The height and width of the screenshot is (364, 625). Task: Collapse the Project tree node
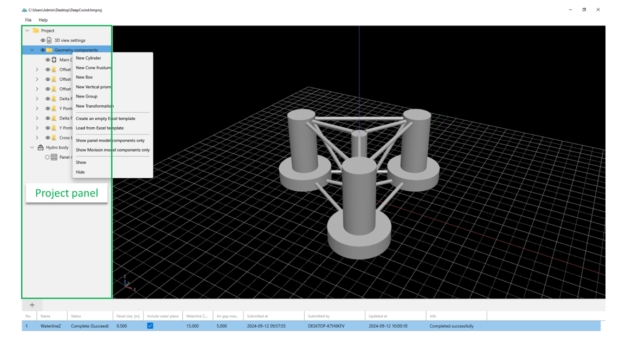click(27, 30)
